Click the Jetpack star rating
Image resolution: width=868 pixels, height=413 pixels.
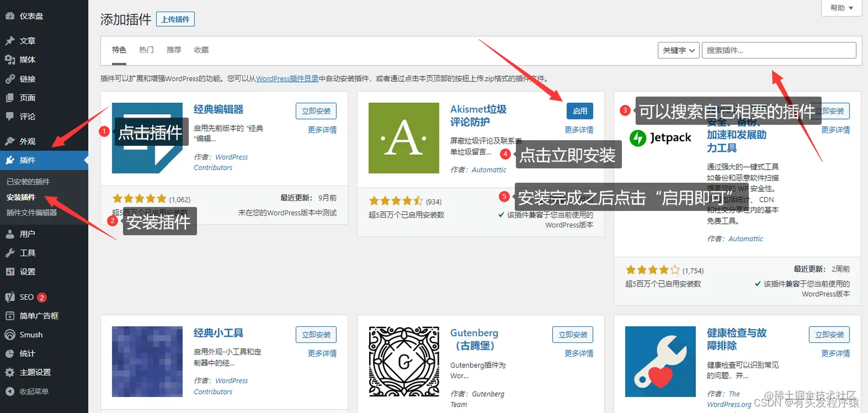click(x=653, y=270)
